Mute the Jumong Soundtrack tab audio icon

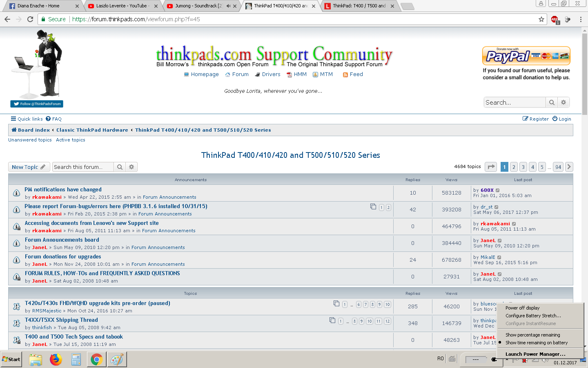point(228,6)
